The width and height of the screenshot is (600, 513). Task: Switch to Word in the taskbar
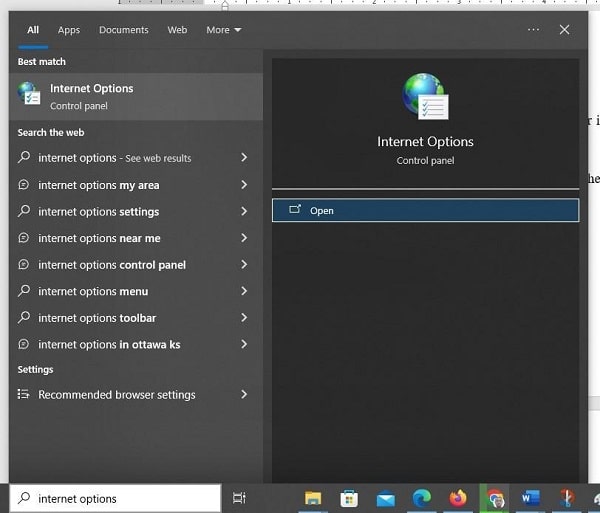[x=531, y=498]
